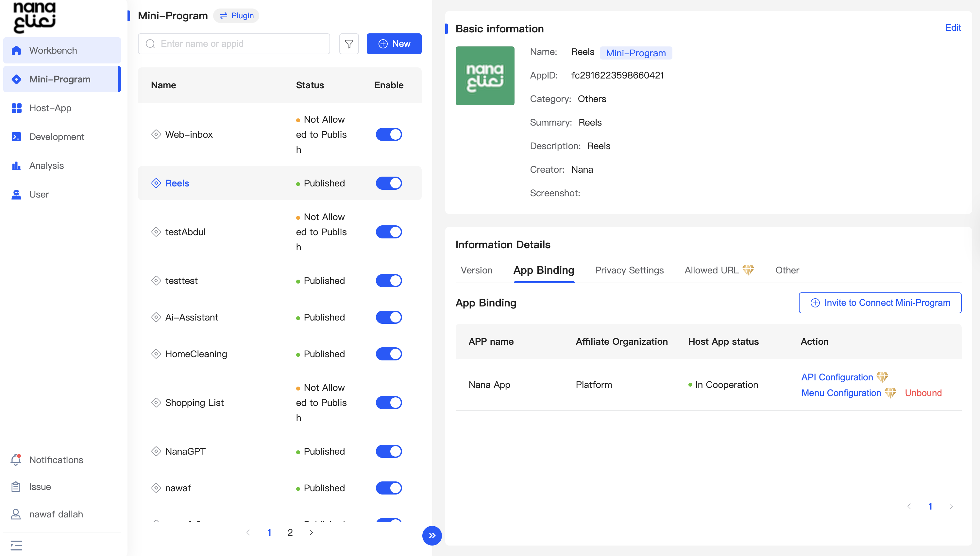Click the Reels green logo thumbnail
The width and height of the screenshot is (980, 556).
(x=485, y=76)
